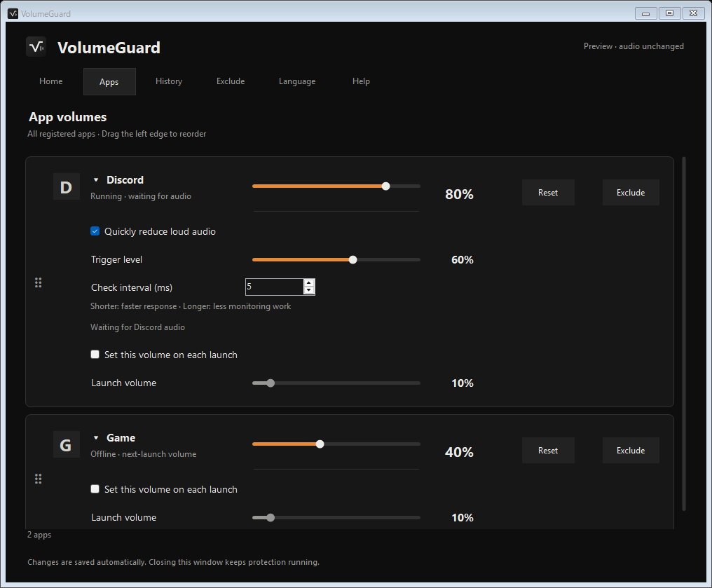712x588 pixels.
Task: Collapse the Game card
Action: pos(96,438)
